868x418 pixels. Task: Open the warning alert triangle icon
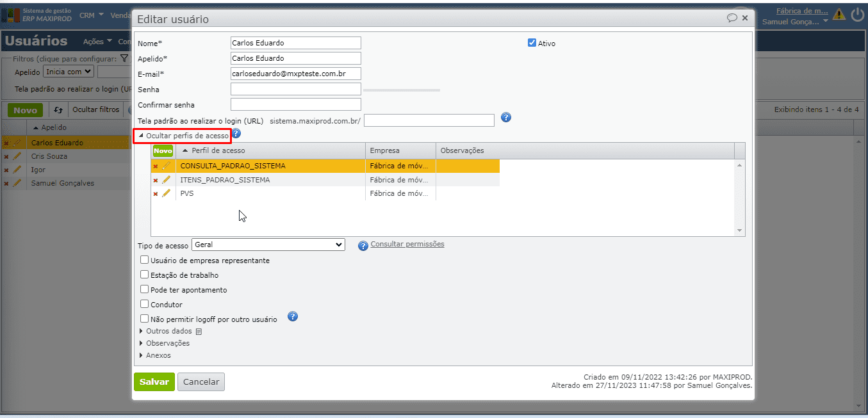[839, 14]
